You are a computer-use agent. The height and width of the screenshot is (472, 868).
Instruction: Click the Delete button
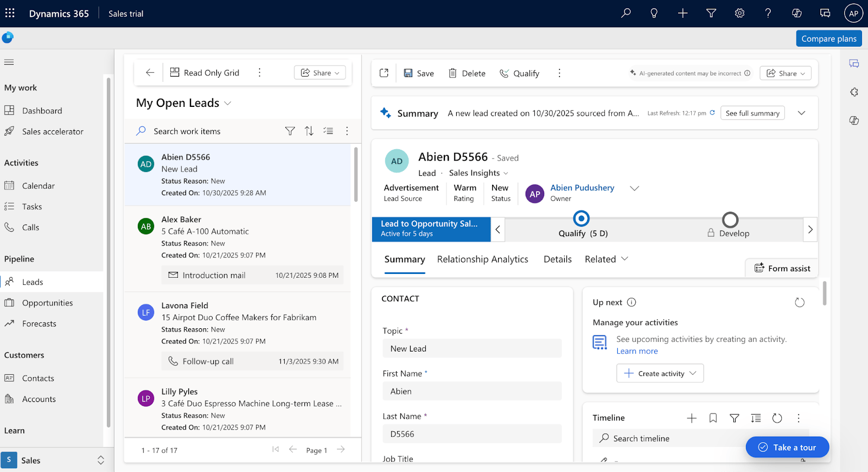pos(467,73)
